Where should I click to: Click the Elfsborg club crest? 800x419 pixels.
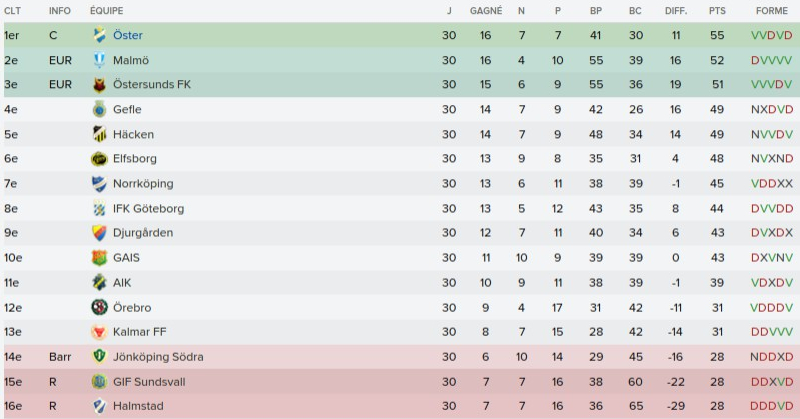[x=99, y=159]
